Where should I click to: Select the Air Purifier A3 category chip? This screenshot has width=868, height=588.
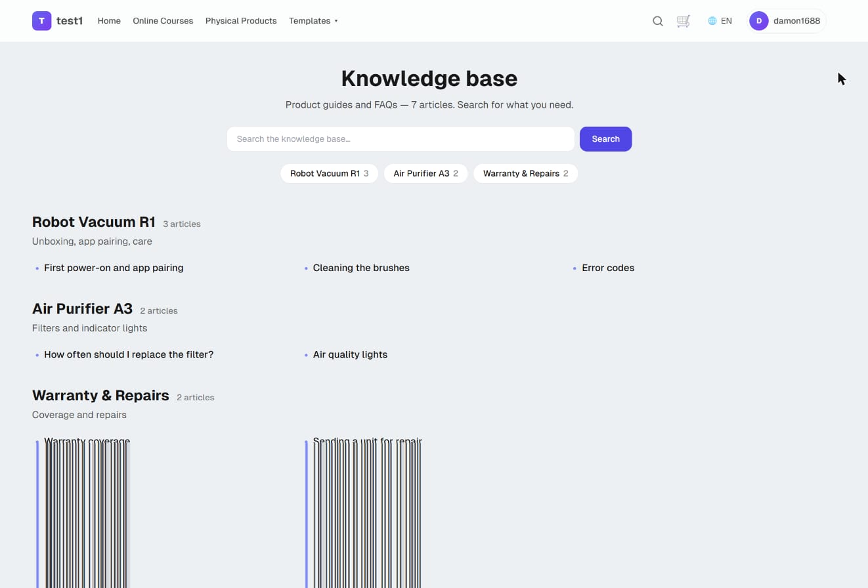(425, 173)
